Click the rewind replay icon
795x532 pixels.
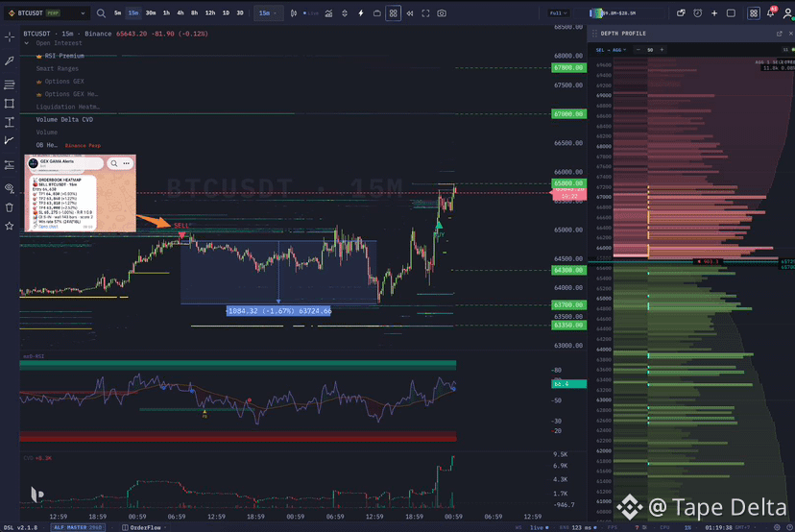coord(410,13)
